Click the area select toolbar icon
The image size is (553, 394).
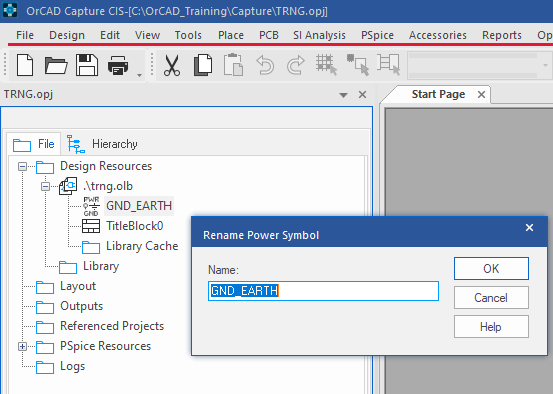(358, 65)
